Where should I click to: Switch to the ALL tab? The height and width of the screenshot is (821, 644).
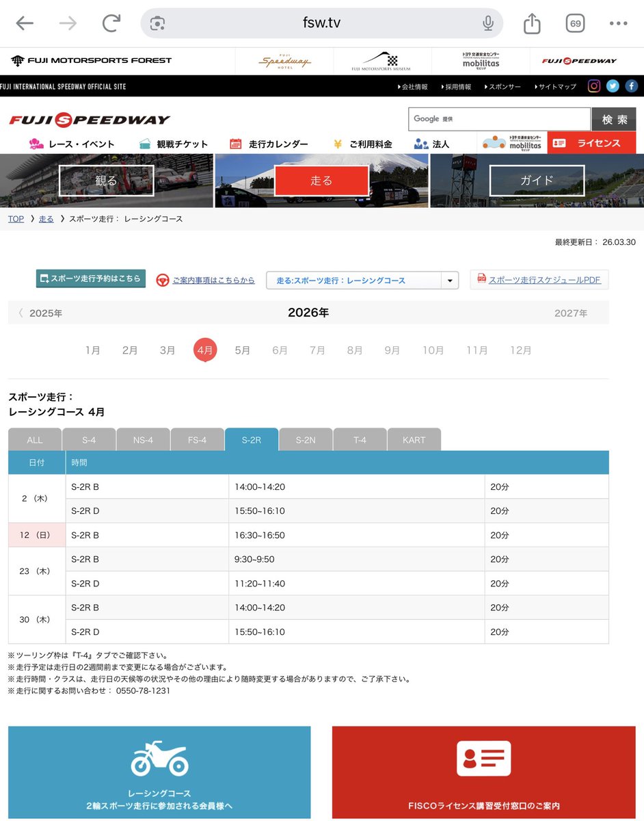point(35,440)
